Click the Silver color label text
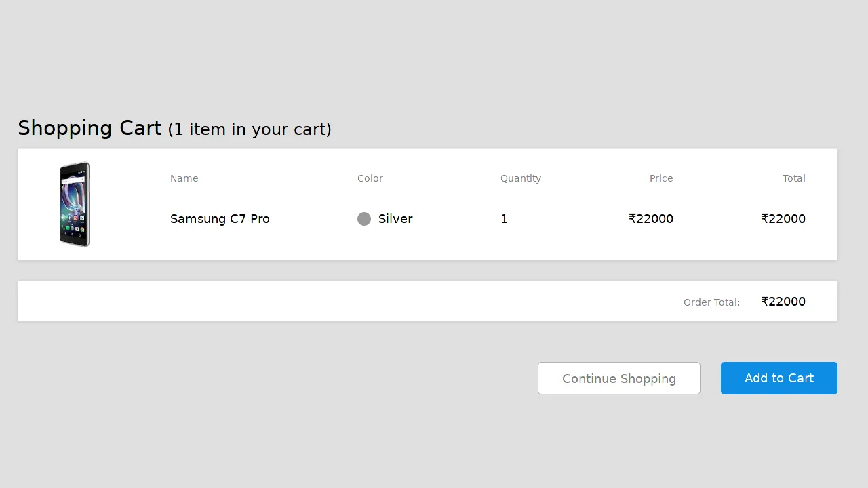The height and width of the screenshot is (488, 868). (395, 218)
